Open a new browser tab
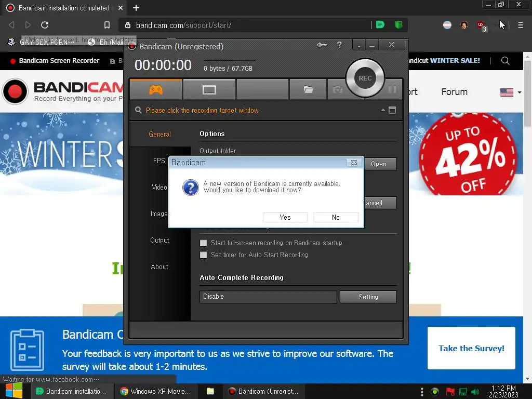The height and width of the screenshot is (399, 532). (136, 7)
